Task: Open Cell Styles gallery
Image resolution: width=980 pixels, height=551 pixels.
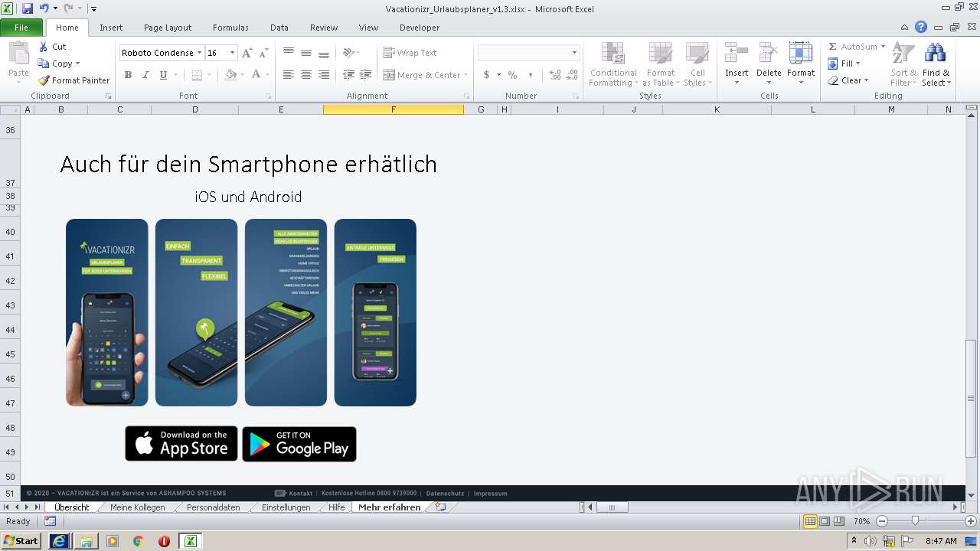Action: pyautogui.click(x=697, y=64)
